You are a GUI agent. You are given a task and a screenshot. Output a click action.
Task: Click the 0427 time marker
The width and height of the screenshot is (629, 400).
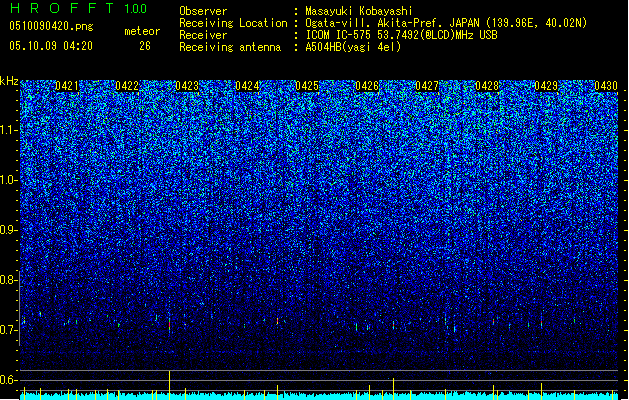[x=427, y=86]
